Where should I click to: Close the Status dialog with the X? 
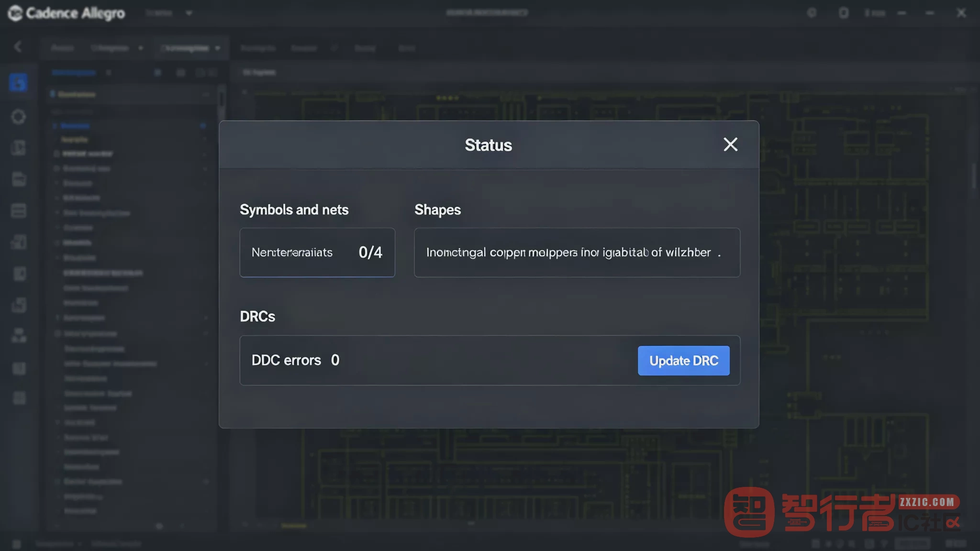pos(730,144)
